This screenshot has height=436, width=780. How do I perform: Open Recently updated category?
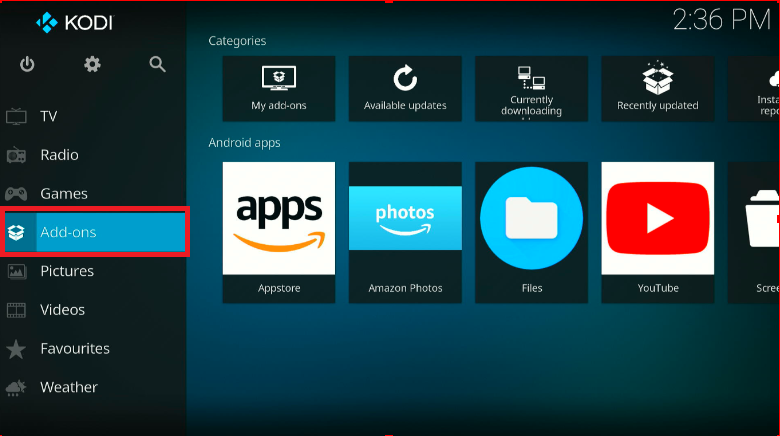tap(658, 89)
